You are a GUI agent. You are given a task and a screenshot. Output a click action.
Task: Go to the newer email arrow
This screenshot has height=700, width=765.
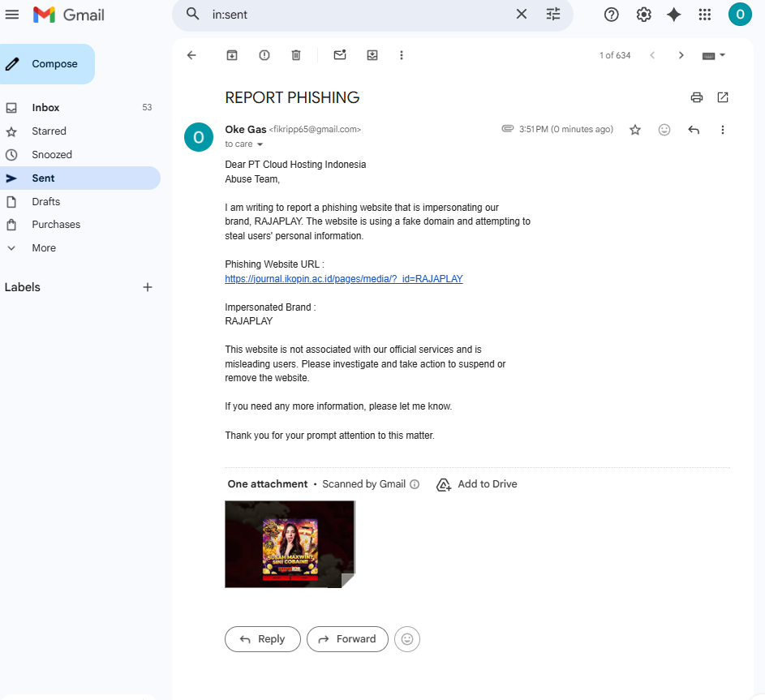652,55
